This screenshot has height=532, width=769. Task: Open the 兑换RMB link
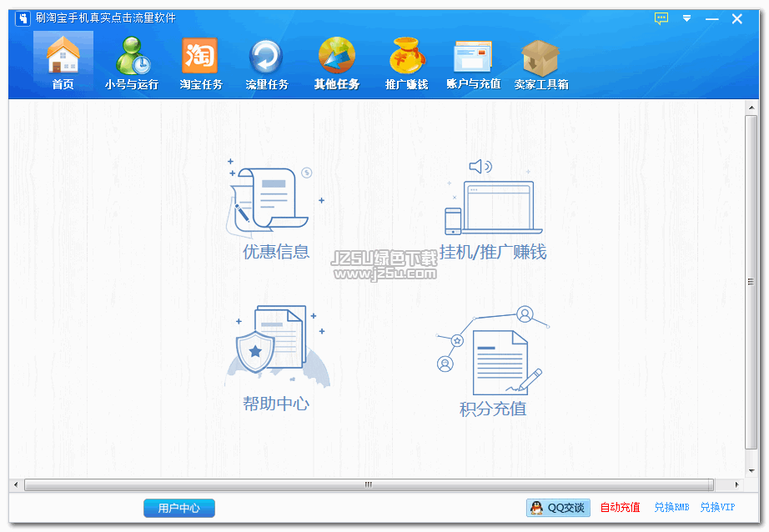[x=671, y=508]
